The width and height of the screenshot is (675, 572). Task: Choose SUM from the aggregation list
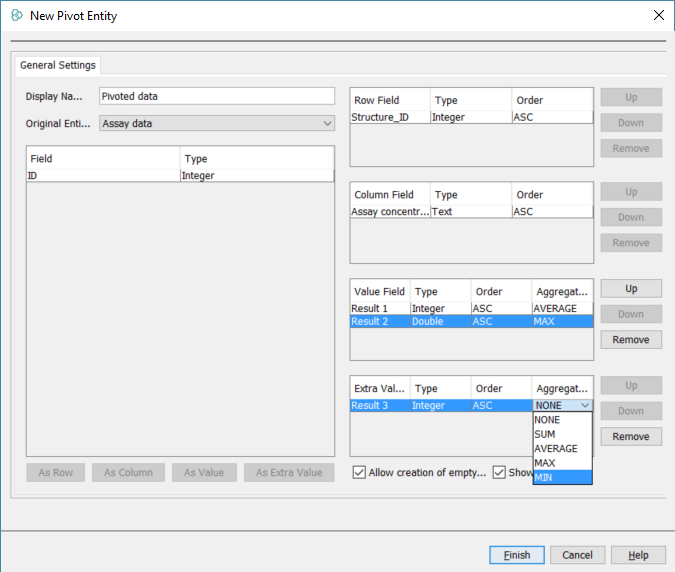548,435
